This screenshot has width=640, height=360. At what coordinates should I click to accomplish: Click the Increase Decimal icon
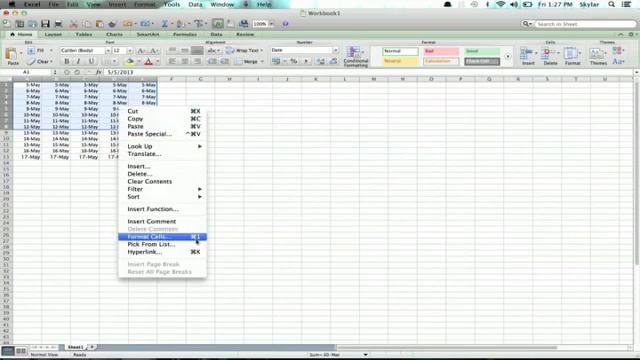click(x=320, y=62)
